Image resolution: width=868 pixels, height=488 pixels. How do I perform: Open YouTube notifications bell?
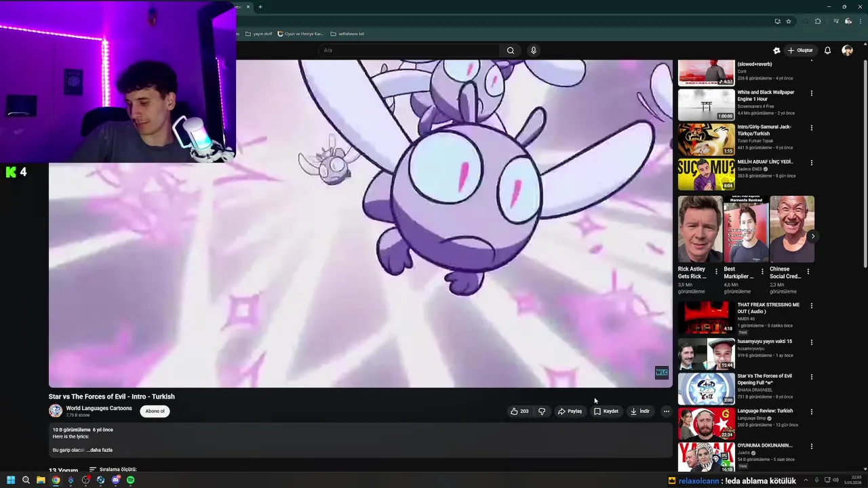click(x=827, y=50)
